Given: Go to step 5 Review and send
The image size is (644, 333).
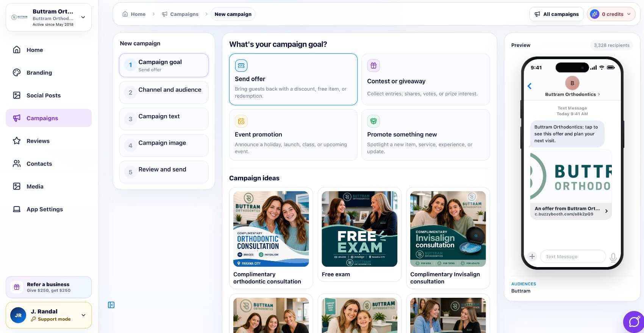Looking at the screenshot, I should (164, 172).
